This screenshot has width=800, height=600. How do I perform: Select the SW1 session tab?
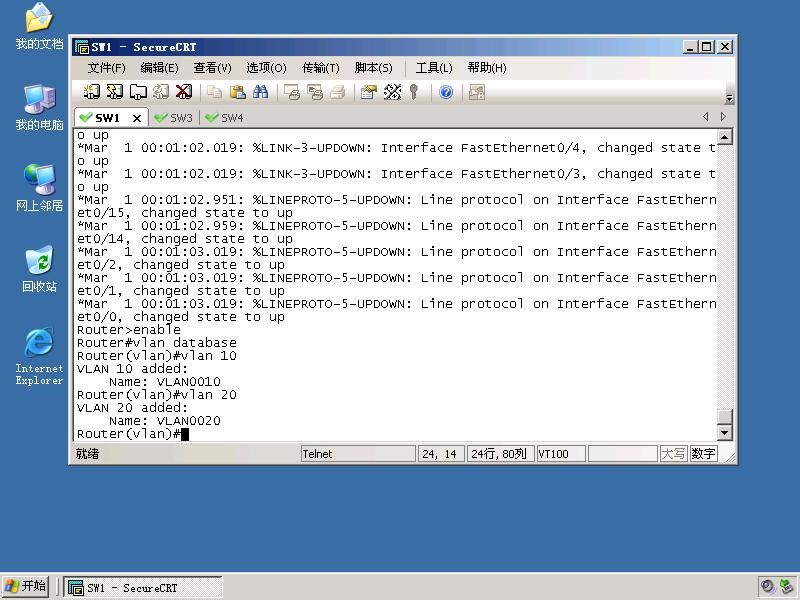[x=106, y=118]
